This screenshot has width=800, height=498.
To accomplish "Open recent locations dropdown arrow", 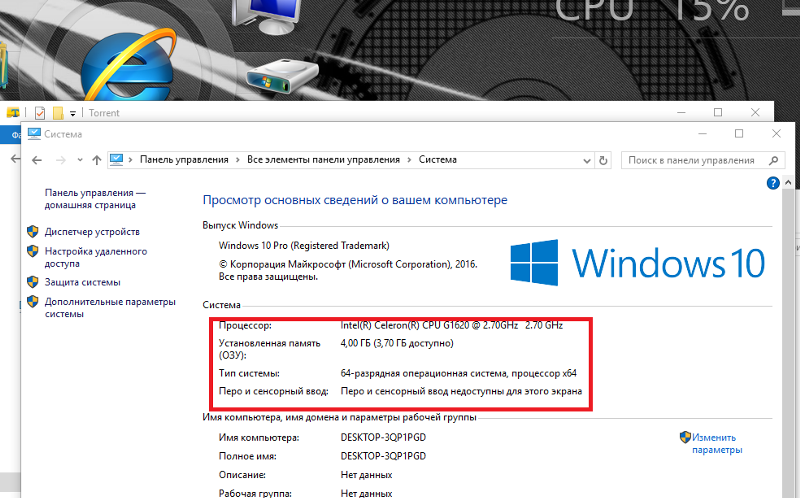I will [80, 160].
